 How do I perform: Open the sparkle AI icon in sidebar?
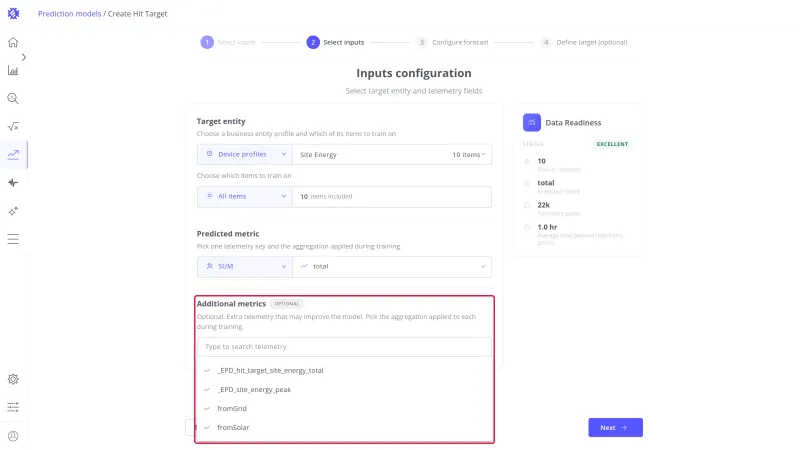pos(13,211)
